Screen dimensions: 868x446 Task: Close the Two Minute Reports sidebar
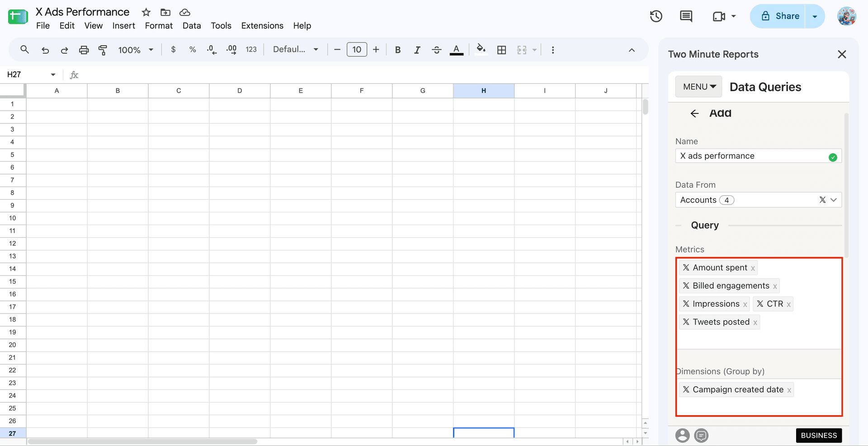(x=841, y=55)
